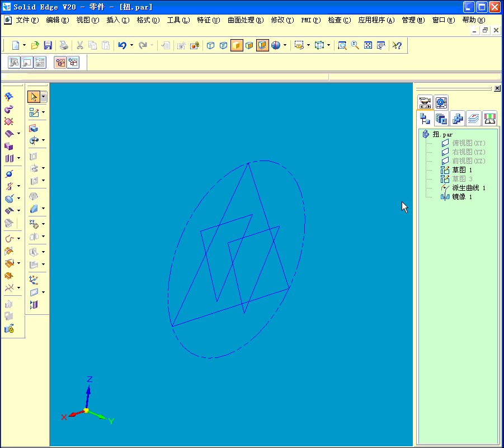The height and width of the screenshot is (448, 504).
Task: Select 草图 3 in feature tree
Action: click(462, 179)
